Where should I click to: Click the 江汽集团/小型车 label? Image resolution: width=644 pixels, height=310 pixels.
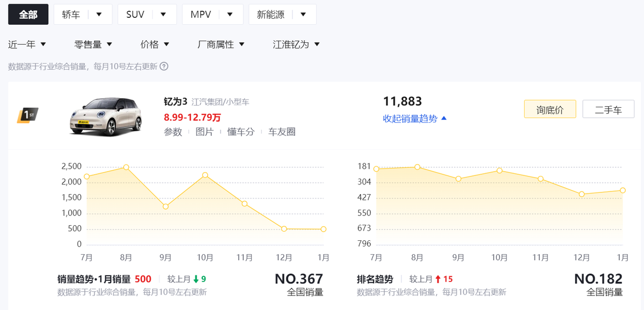click(x=220, y=102)
